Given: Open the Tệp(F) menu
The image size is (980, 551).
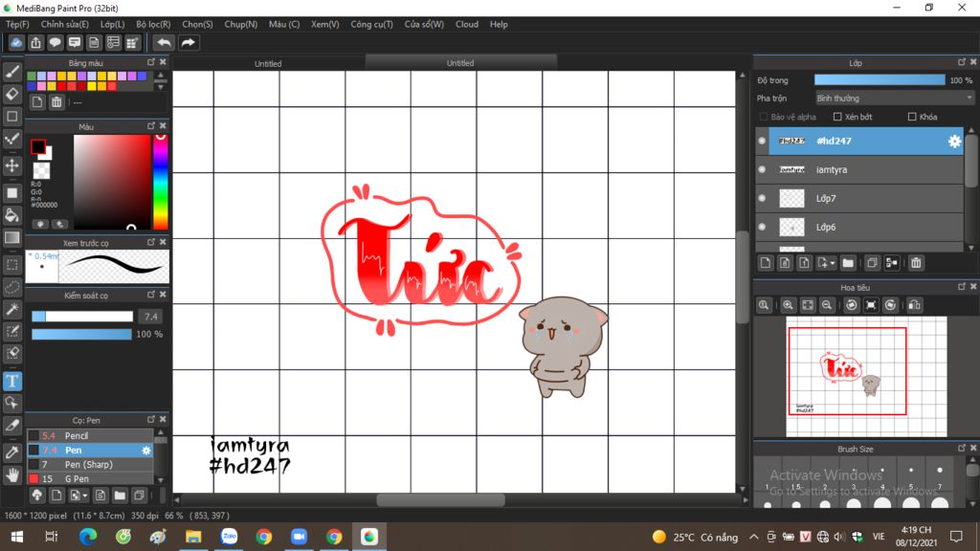Looking at the screenshot, I should coord(17,24).
